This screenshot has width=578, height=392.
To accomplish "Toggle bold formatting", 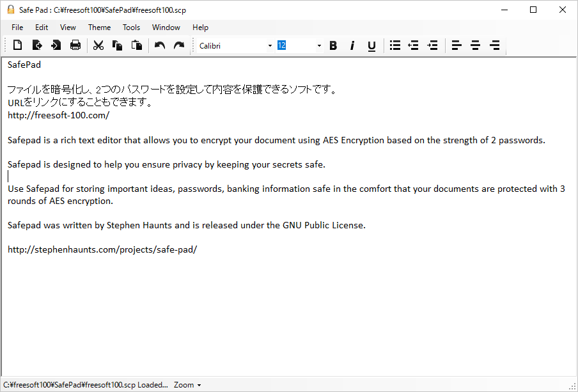I will [x=333, y=45].
